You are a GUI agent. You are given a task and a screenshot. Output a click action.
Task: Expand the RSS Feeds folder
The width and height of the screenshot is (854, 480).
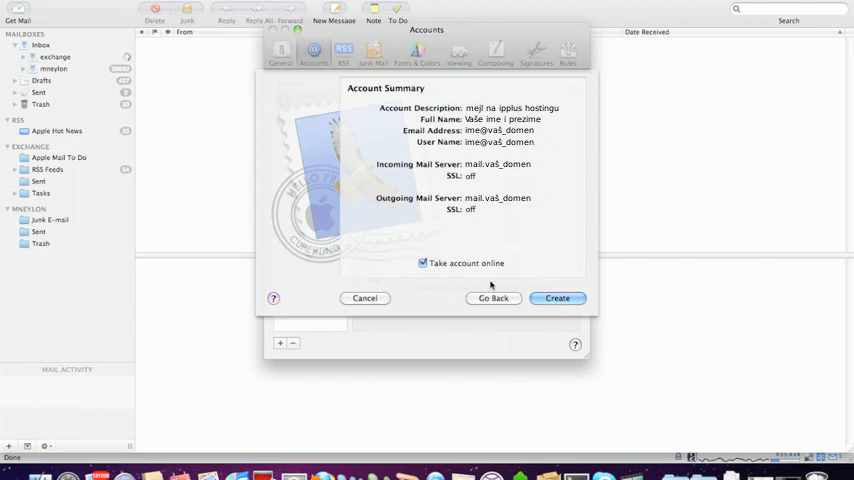pyautogui.click(x=15, y=169)
